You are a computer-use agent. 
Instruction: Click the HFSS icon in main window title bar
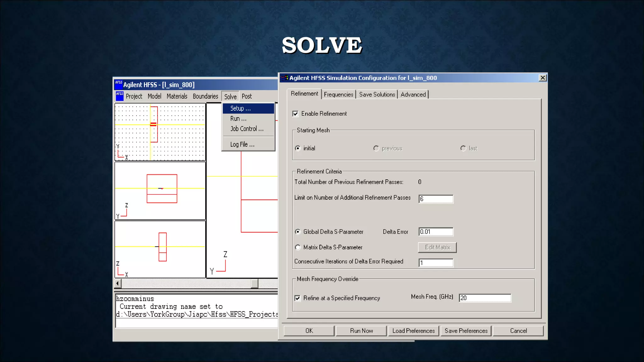coord(119,84)
